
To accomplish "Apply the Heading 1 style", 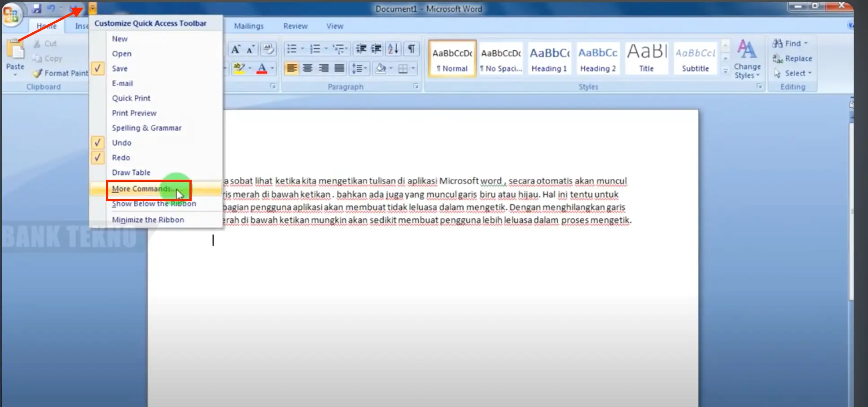I will click(x=549, y=58).
